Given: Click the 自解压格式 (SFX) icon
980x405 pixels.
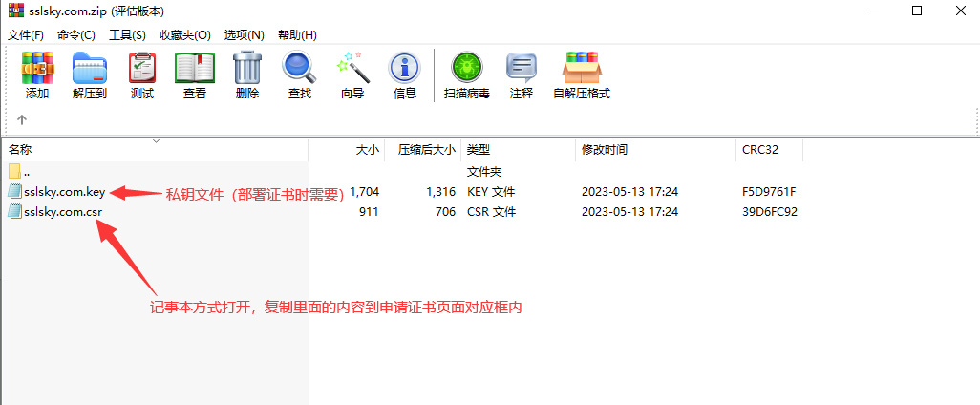Looking at the screenshot, I should coord(582,68).
